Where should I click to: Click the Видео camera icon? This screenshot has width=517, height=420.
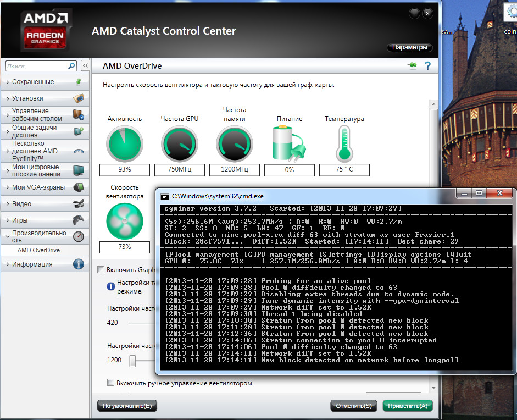[x=79, y=203]
